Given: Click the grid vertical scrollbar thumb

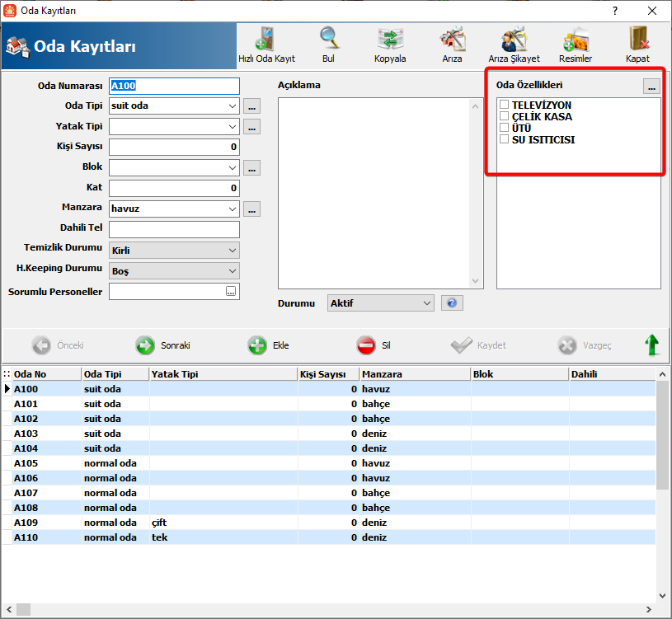Looking at the screenshot, I should pos(662,435).
